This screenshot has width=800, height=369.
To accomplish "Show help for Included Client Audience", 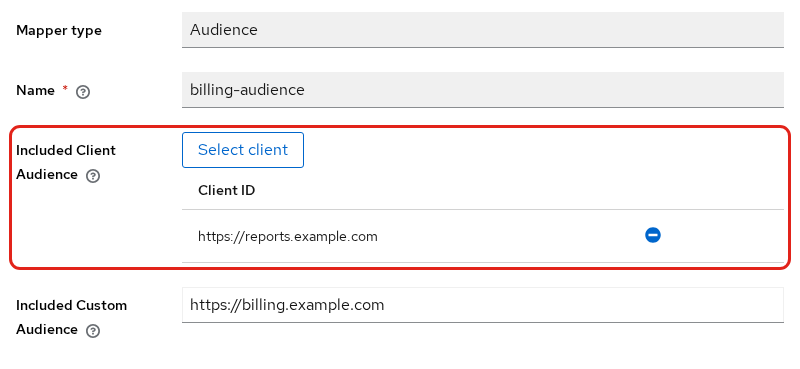I will [x=92, y=176].
